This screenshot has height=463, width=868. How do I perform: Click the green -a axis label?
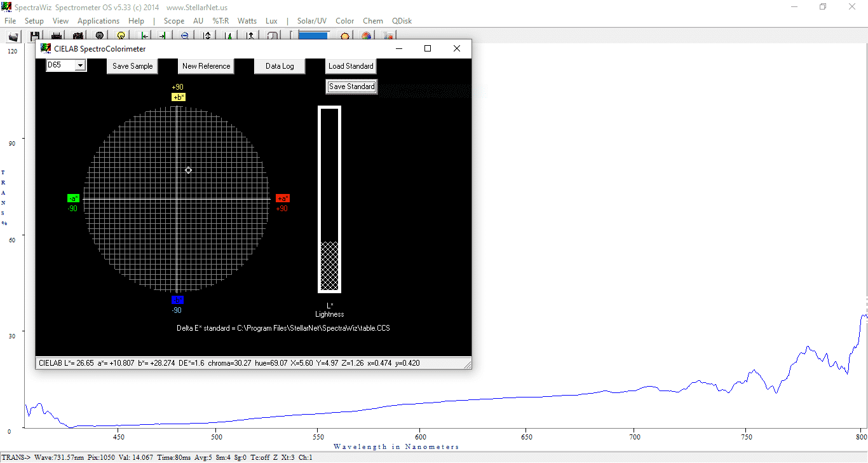point(73,198)
